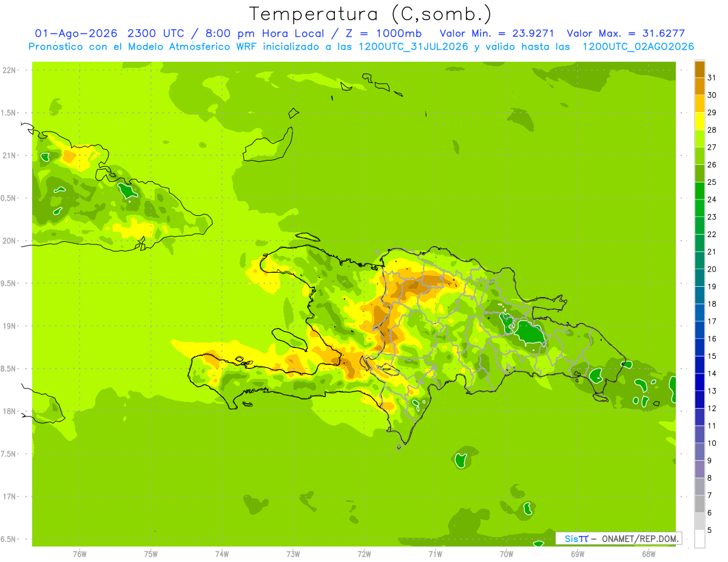This screenshot has height=562, width=728.
Task: Click the pressure level "Z = 1000mb"
Action: coord(383,33)
